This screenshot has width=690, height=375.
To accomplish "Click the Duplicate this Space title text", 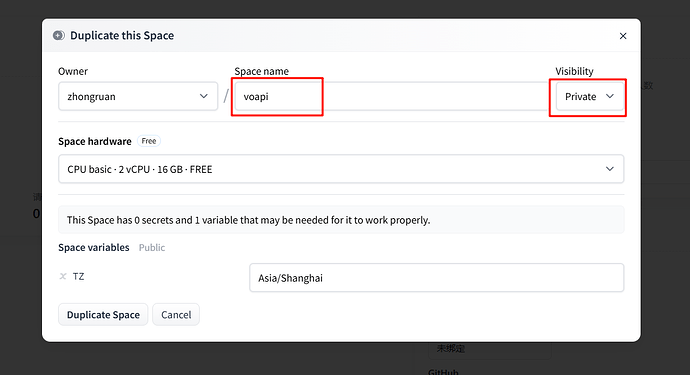I will tap(122, 36).
